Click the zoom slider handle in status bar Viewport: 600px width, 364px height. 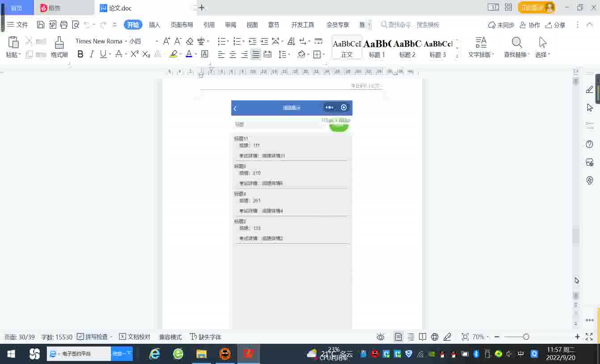(x=526, y=337)
